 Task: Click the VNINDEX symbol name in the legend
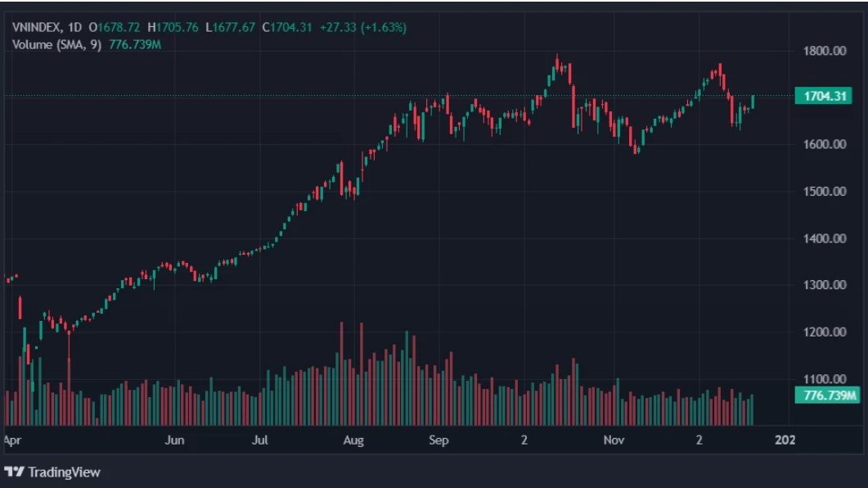coord(38,27)
